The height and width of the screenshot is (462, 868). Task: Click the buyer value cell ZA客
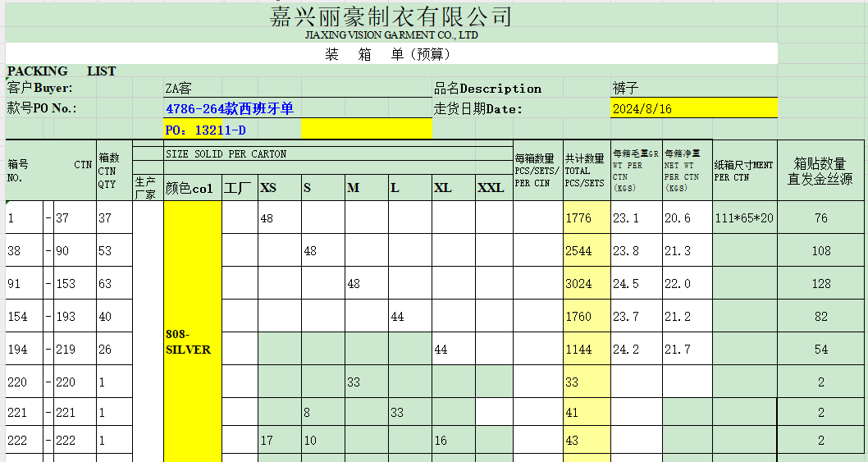click(x=179, y=89)
